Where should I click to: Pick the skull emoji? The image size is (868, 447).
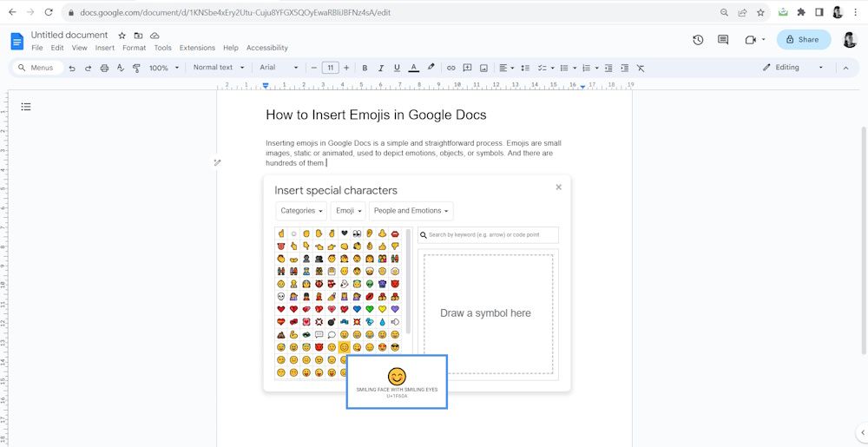[281, 296]
